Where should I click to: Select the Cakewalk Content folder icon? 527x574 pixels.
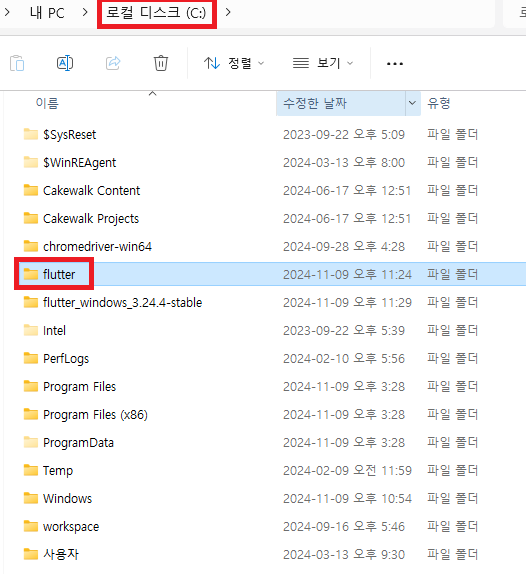pos(31,190)
